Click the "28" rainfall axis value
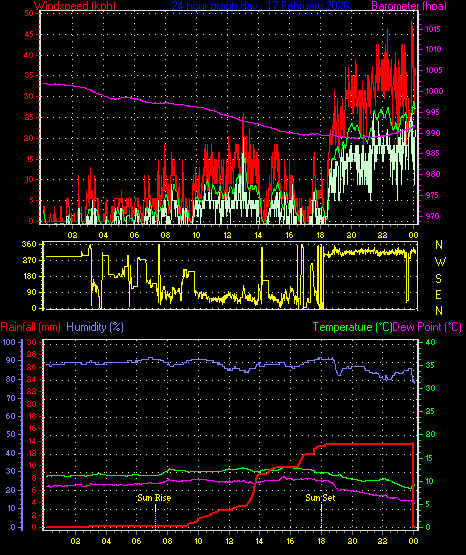This screenshot has width=466, height=555. click(x=32, y=355)
